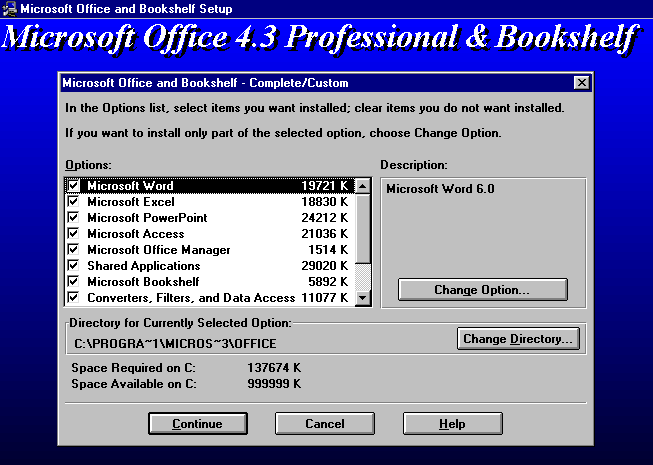Viewport: 653px width, 465px height.
Task: Select the Microsoft Access list row
Action: (210, 234)
